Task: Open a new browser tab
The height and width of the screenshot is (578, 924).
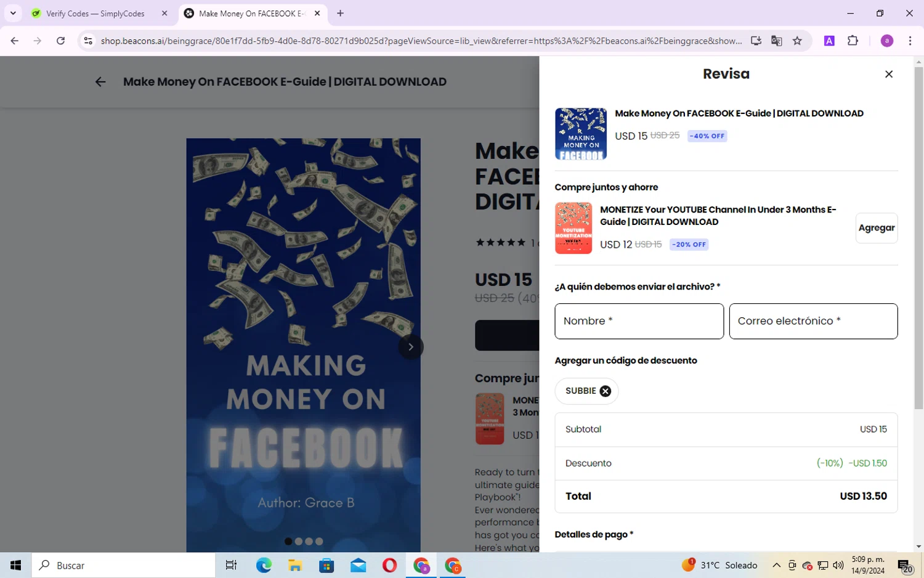Action: [x=340, y=13]
